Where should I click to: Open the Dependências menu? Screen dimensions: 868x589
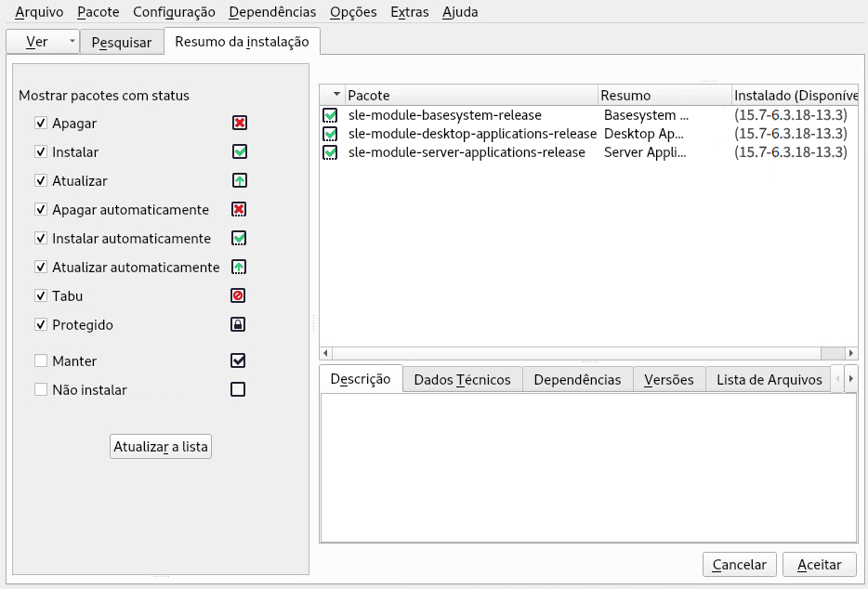pyautogui.click(x=271, y=12)
